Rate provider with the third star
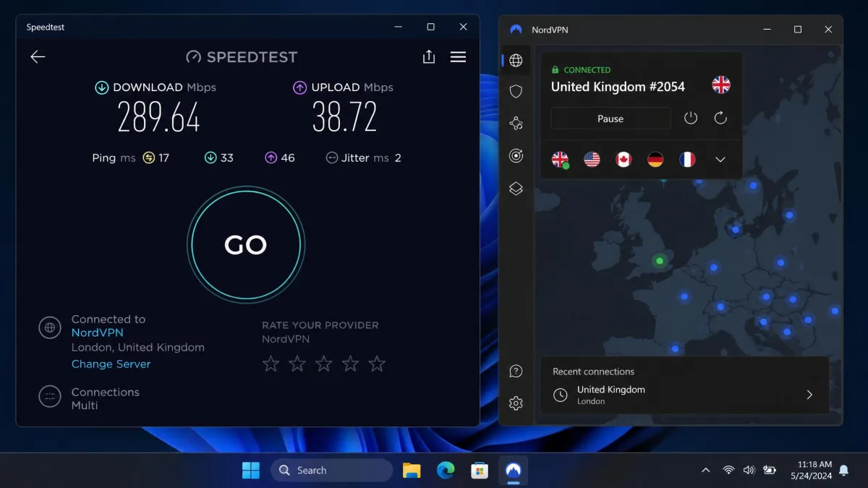The height and width of the screenshot is (488, 868). click(324, 364)
